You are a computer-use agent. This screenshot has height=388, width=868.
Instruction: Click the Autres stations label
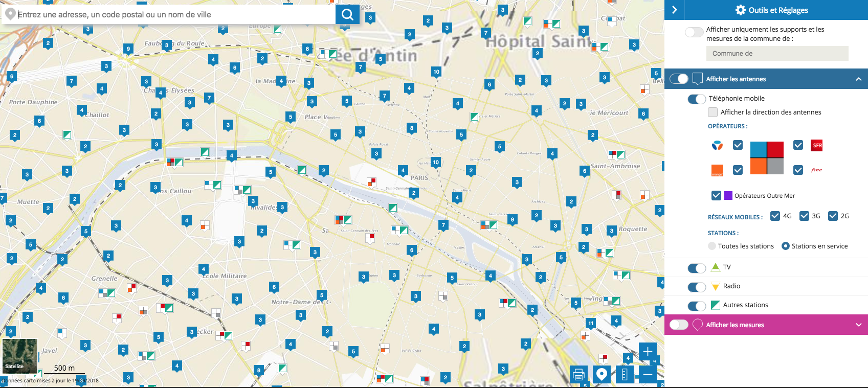pos(745,305)
